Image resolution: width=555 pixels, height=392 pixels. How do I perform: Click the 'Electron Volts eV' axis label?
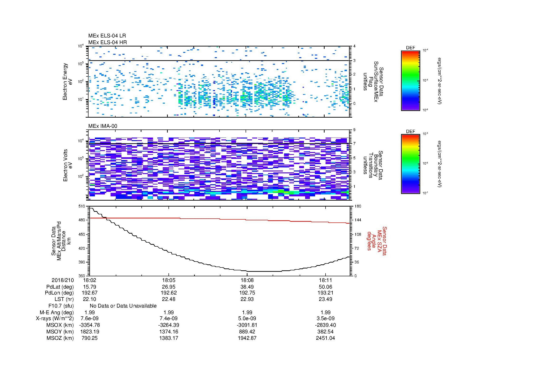pos(67,166)
